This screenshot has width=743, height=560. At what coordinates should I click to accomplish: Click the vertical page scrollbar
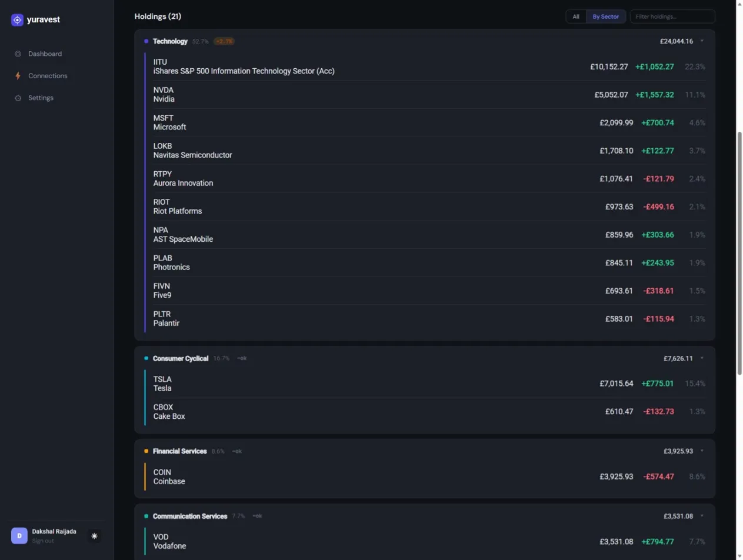[x=739, y=253]
